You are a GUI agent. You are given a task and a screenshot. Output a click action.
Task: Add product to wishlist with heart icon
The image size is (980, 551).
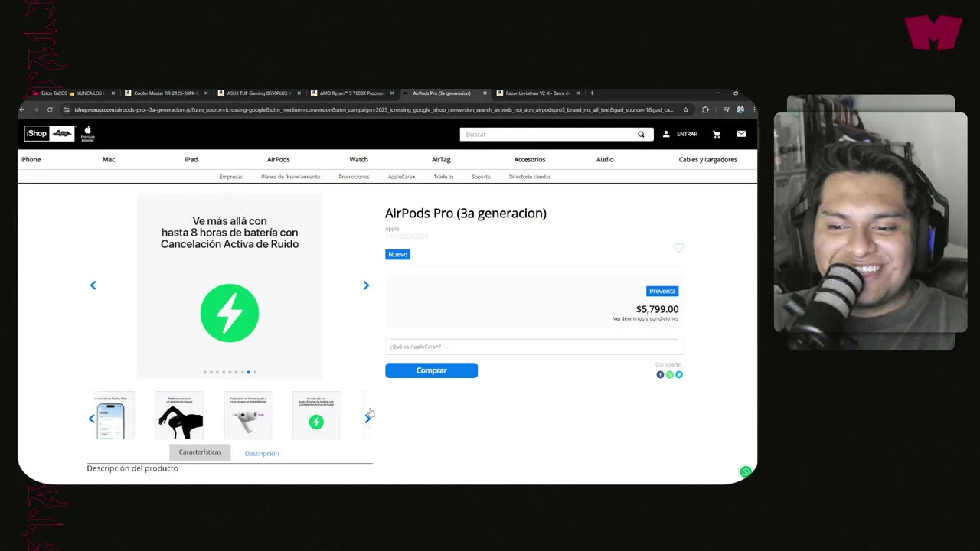click(x=678, y=247)
